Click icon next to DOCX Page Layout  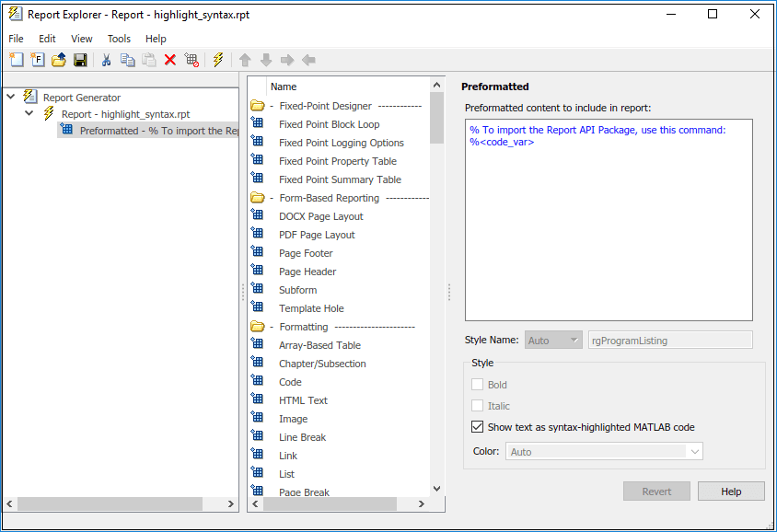coord(257,215)
